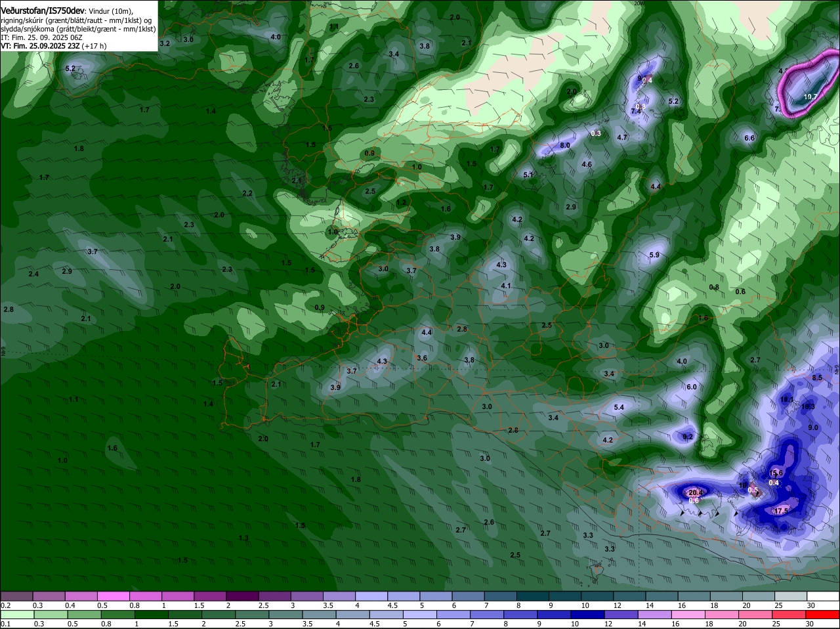The width and height of the screenshot is (840, 629).
Task: Pick the light green 0.5 swatch in lower legend row
Action: click(x=85, y=615)
